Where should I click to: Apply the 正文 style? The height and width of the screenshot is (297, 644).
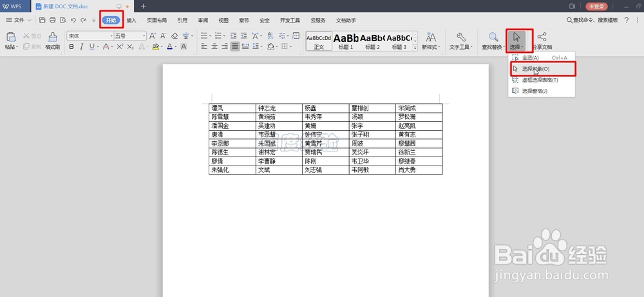(319, 41)
